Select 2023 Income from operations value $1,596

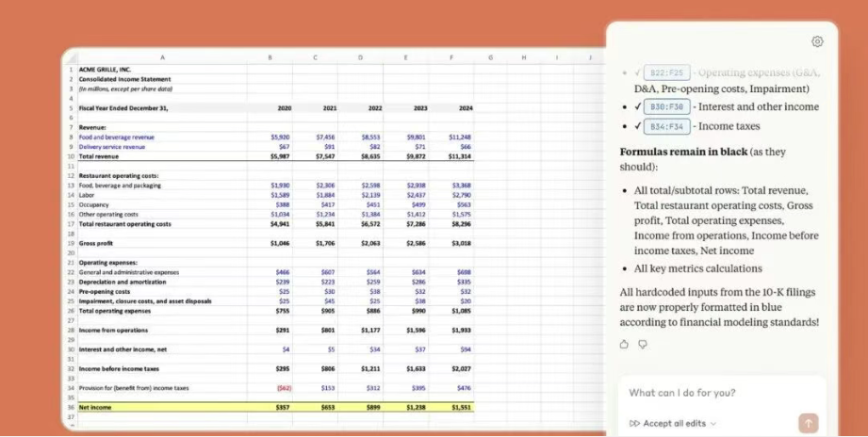coord(417,331)
